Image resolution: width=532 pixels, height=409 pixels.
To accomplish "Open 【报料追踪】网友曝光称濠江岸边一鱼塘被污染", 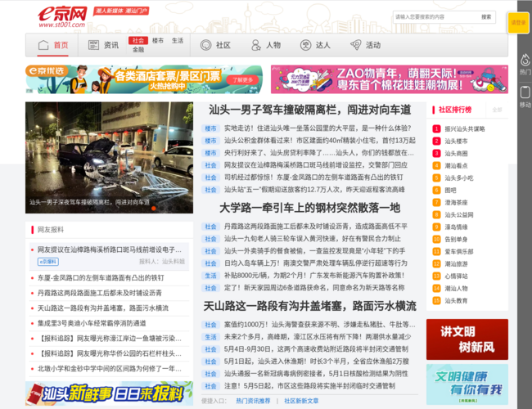I will pyautogui.click(x=109, y=339).
